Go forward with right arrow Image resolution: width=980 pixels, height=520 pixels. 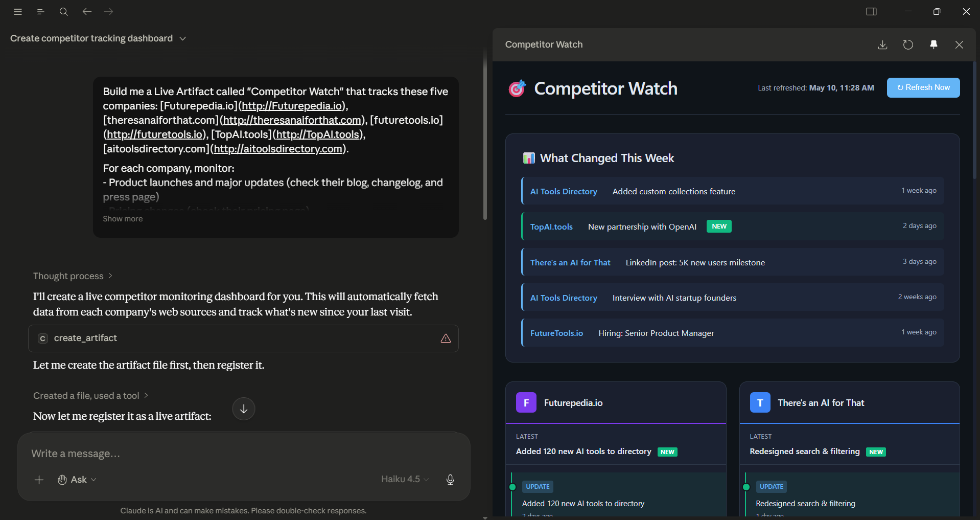[109, 12]
